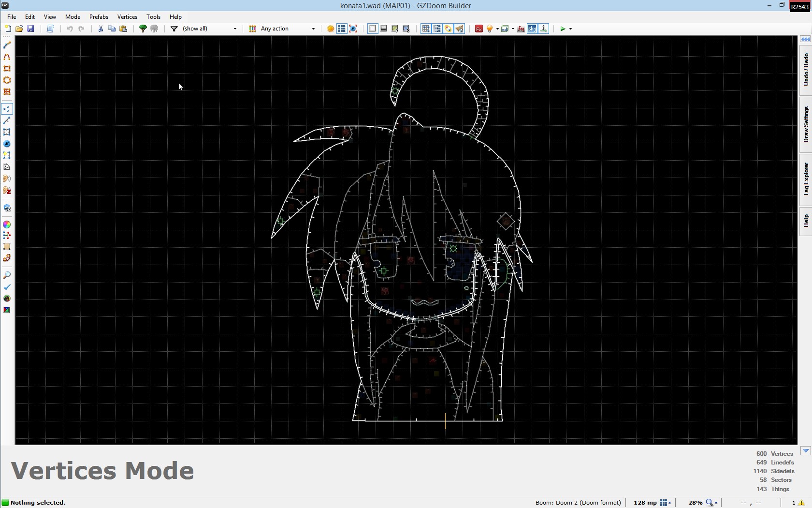Open the Any action linedef filter dropdown
This screenshot has height=508, width=812.
pos(288,29)
